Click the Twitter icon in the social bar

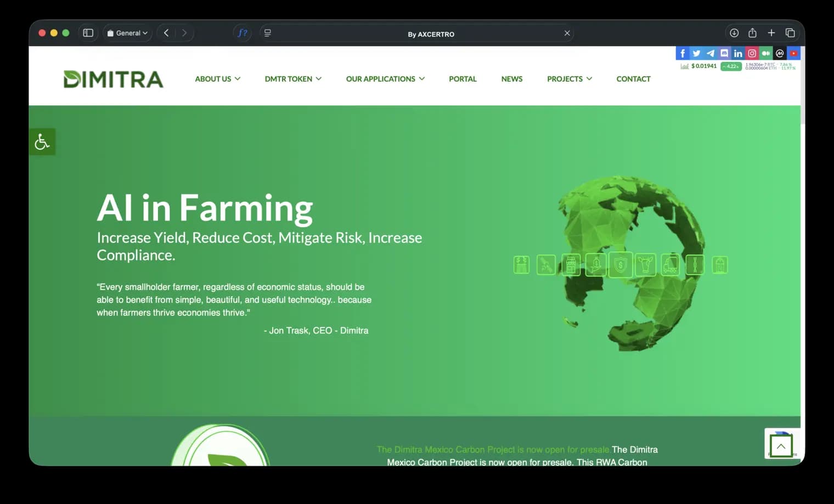pyautogui.click(x=696, y=53)
